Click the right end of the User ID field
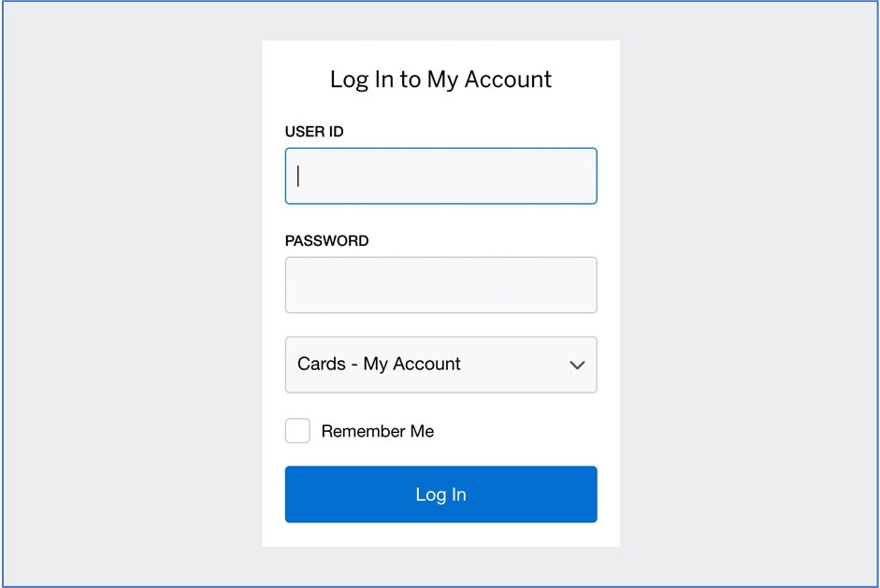880x588 pixels. click(580, 176)
